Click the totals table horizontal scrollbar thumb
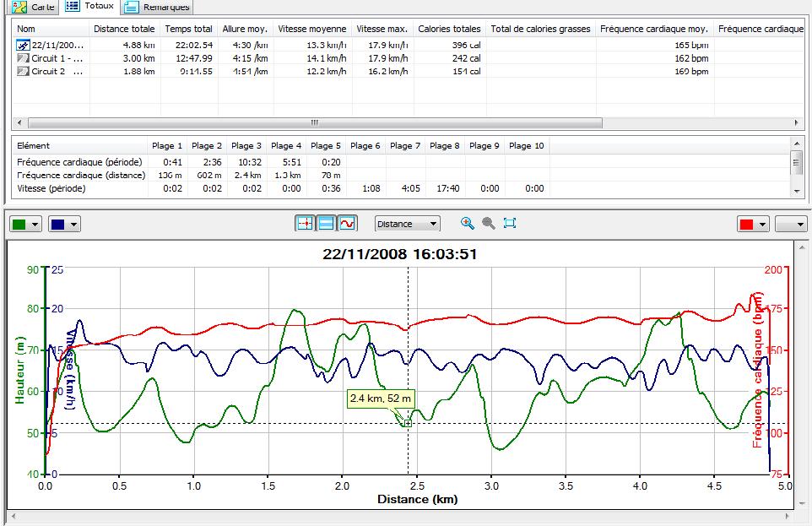The width and height of the screenshot is (812, 526). pyautogui.click(x=315, y=122)
